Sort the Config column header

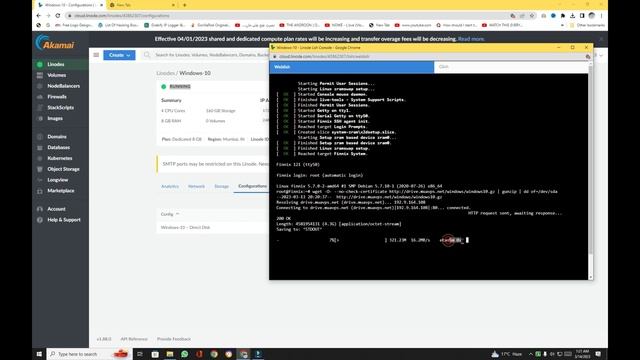pos(170,214)
